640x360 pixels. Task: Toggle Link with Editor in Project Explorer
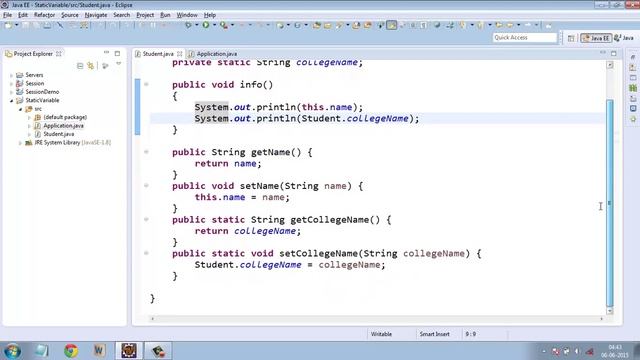tap(91, 66)
